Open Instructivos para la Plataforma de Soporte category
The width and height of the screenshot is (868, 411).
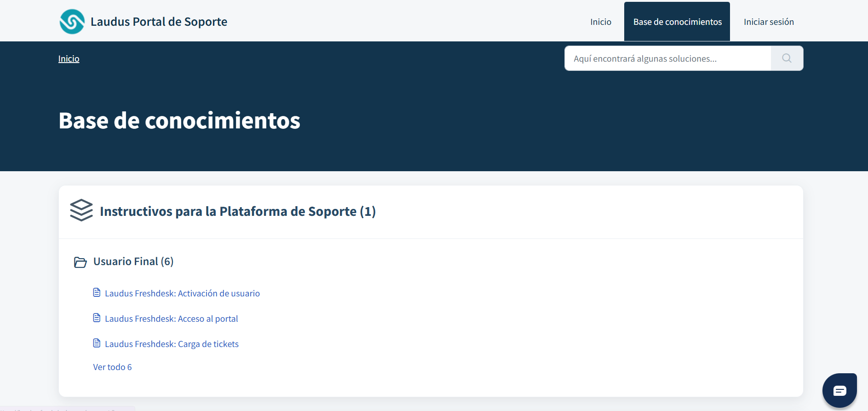point(238,211)
